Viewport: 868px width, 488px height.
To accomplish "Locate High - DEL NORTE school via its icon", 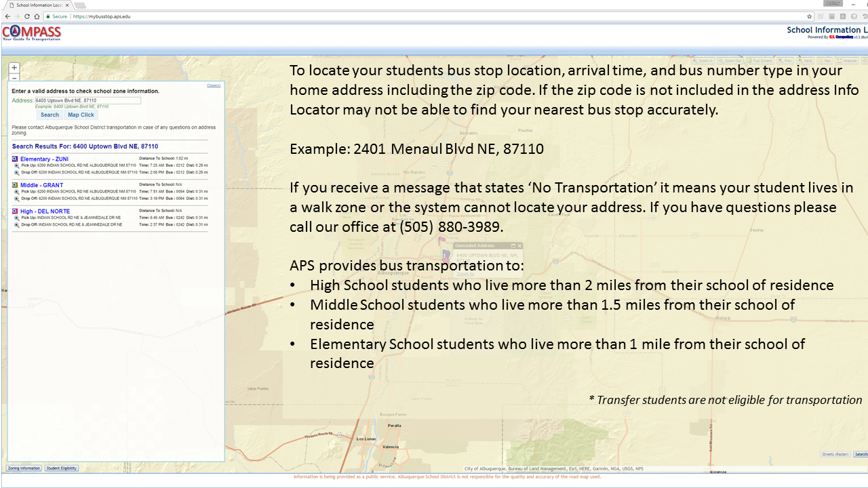I will point(15,211).
